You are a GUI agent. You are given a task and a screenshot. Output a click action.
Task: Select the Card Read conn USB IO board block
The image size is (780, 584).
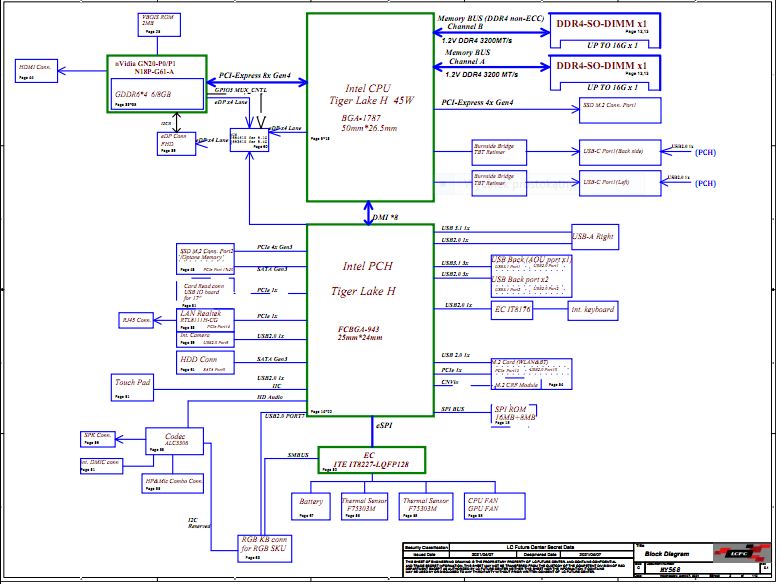205,294
